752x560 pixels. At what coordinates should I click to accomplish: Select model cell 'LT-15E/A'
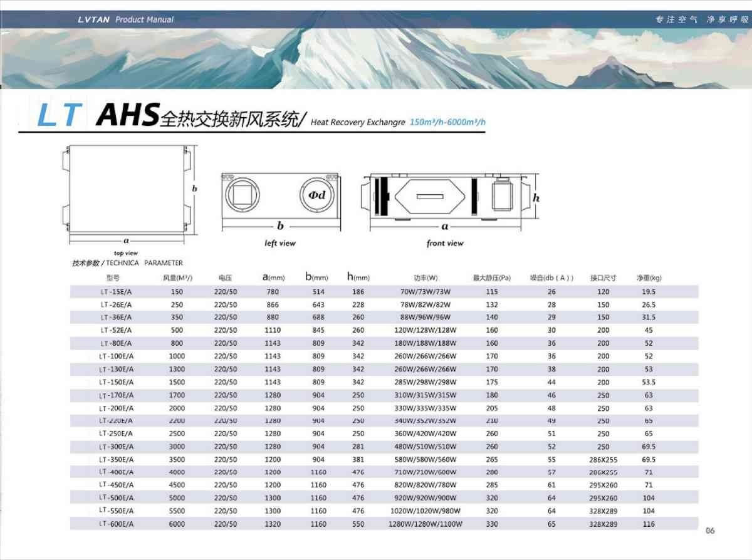pyautogui.click(x=116, y=291)
